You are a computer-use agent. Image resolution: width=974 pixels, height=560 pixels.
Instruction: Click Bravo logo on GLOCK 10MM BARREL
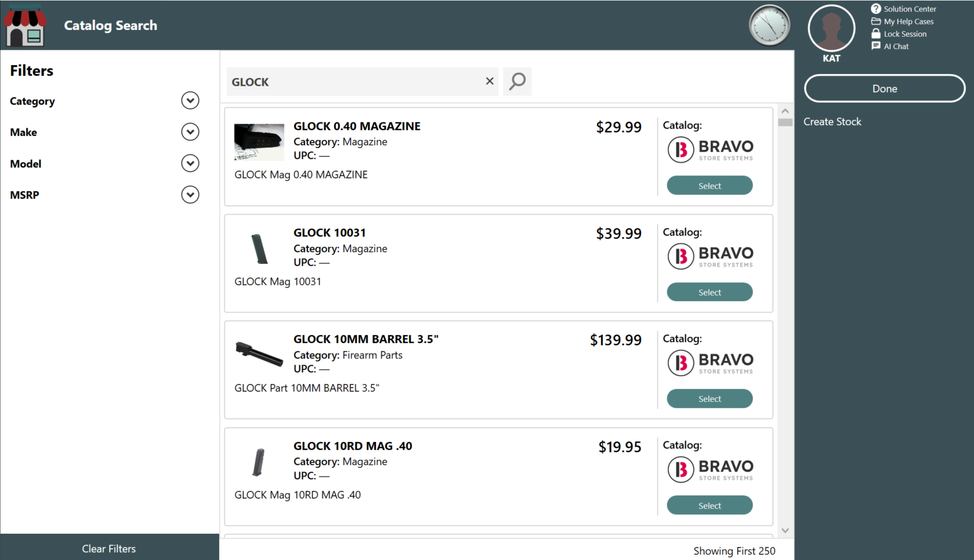tap(710, 363)
